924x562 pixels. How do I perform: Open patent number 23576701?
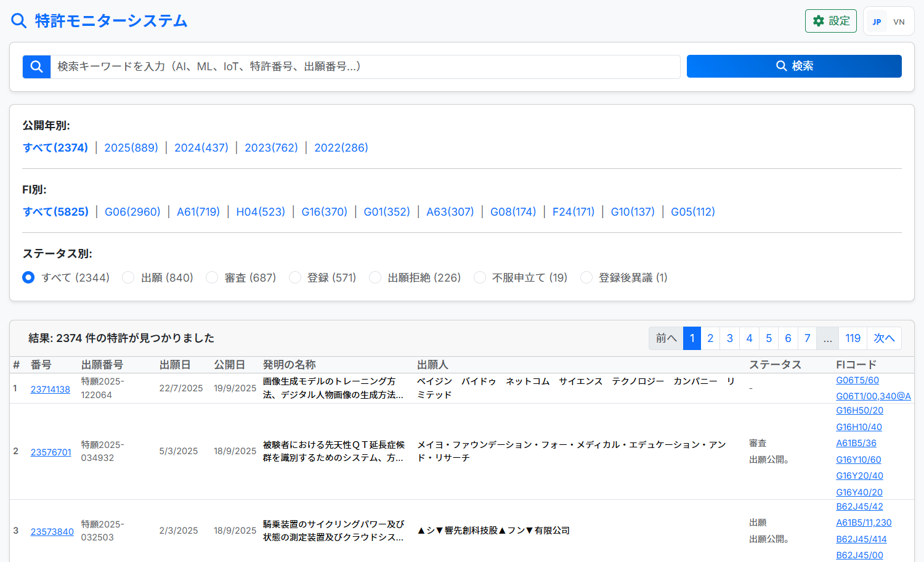[51, 452]
